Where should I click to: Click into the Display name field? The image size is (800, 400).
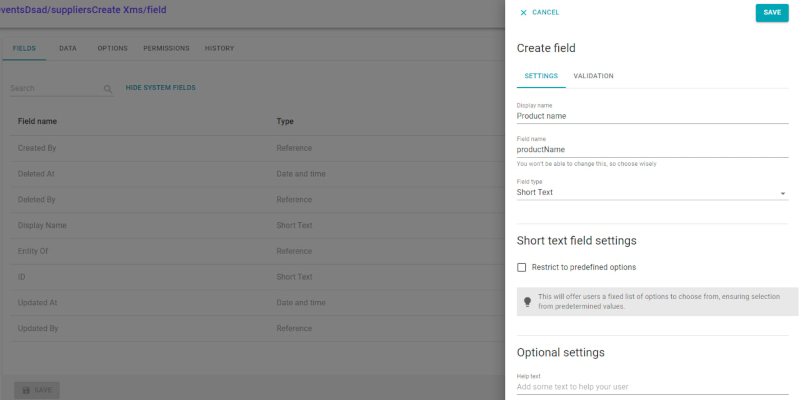pyautogui.click(x=651, y=116)
